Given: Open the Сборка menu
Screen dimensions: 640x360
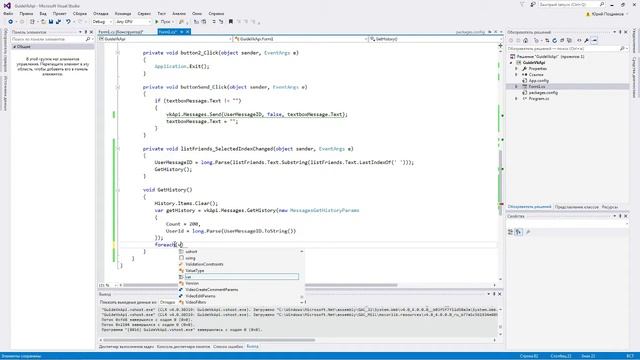Looking at the screenshot, I should pos(80,13).
